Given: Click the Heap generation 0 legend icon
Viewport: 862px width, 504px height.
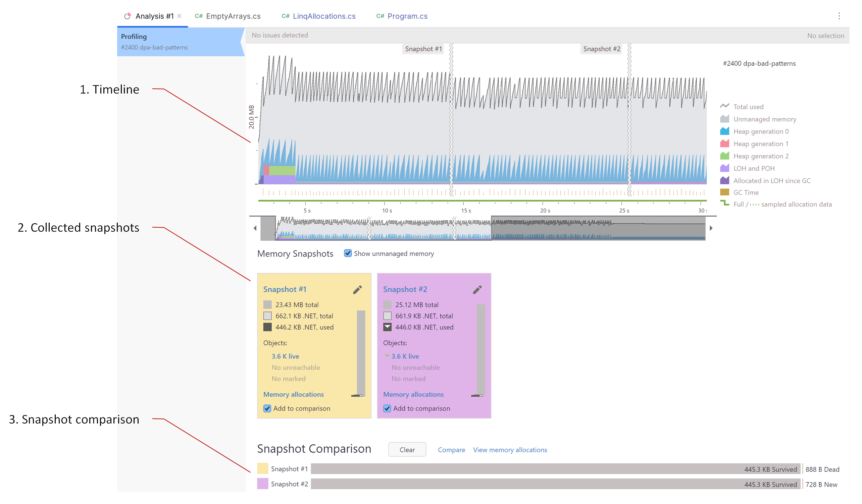Looking at the screenshot, I should point(724,131).
